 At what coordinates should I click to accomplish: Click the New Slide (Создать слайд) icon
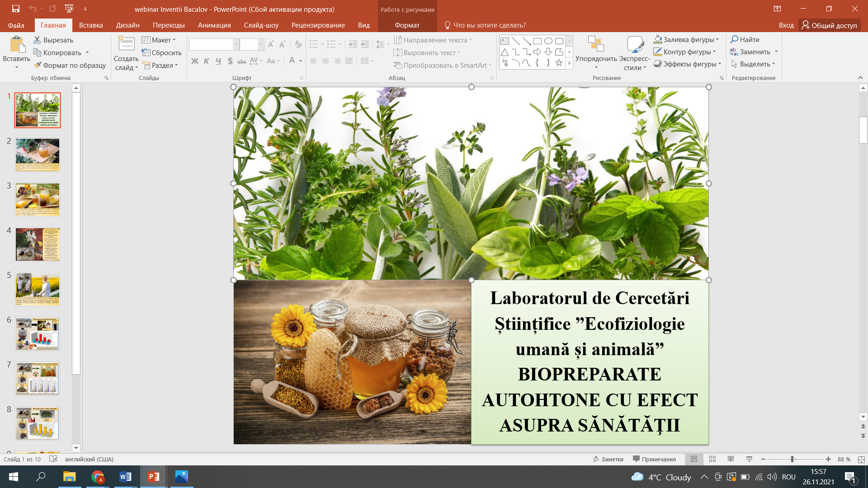(x=126, y=44)
